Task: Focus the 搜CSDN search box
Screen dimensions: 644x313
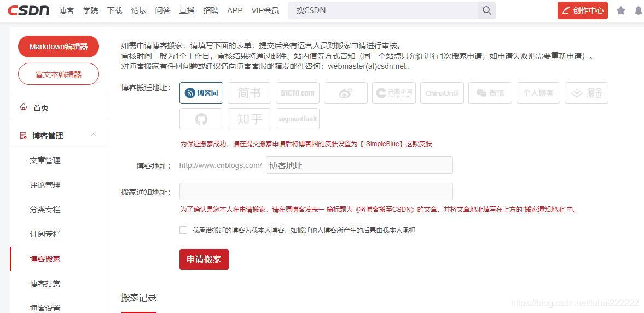Action: click(x=383, y=11)
